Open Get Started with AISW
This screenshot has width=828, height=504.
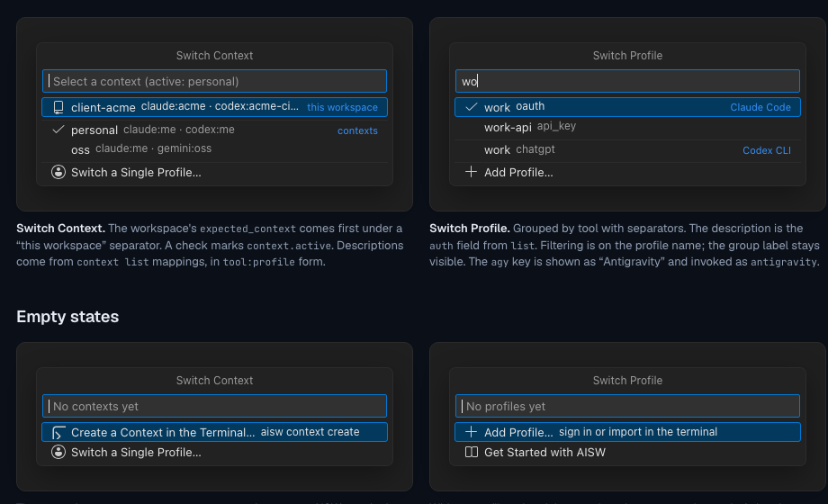point(627,452)
